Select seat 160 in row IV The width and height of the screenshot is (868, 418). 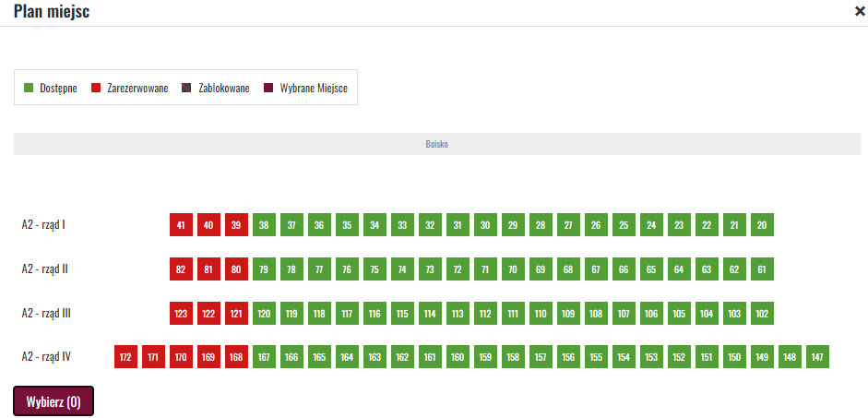(458, 356)
